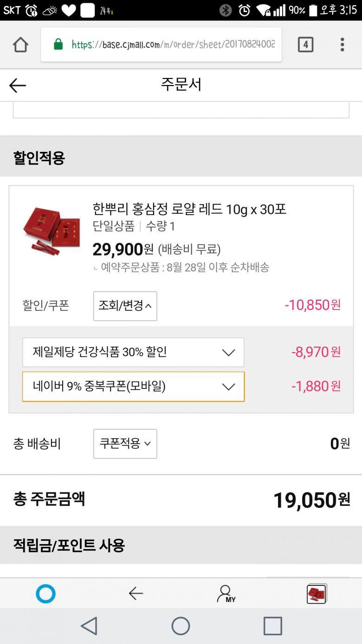Tap the 한뿌리 홍삼정 로얄 레드 product title
The width and height of the screenshot is (362, 644).
tap(189, 210)
